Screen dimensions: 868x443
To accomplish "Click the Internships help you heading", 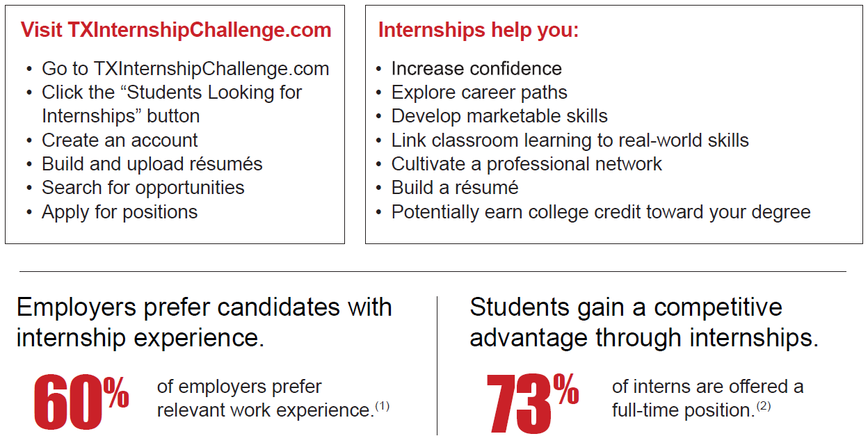I will 479,31.
